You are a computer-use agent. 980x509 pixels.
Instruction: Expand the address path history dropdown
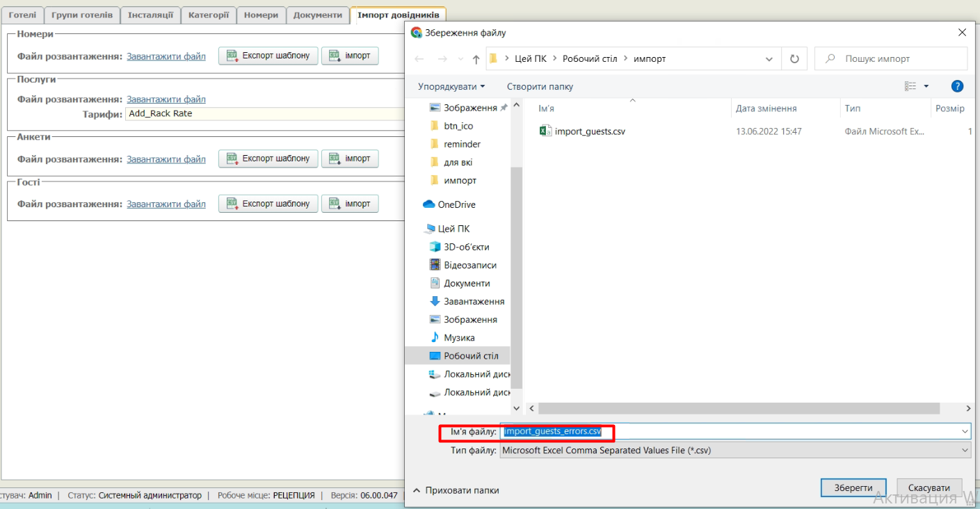click(x=769, y=59)
